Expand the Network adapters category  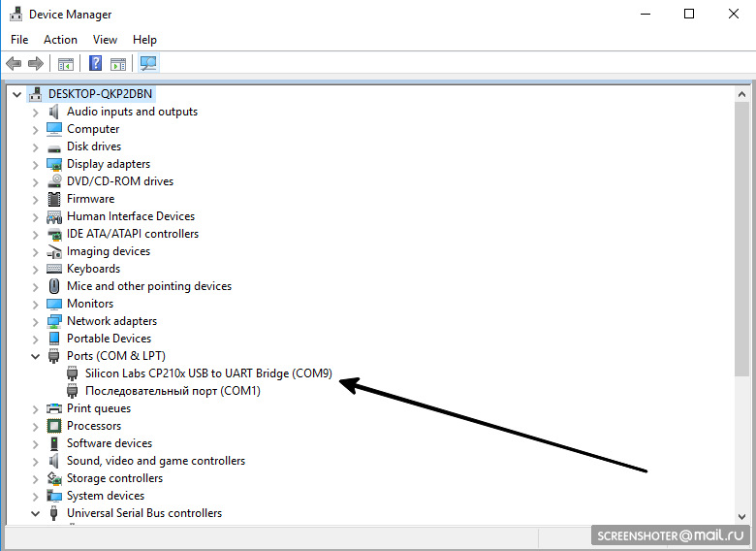pyautogui.click(x=36, y=321)
